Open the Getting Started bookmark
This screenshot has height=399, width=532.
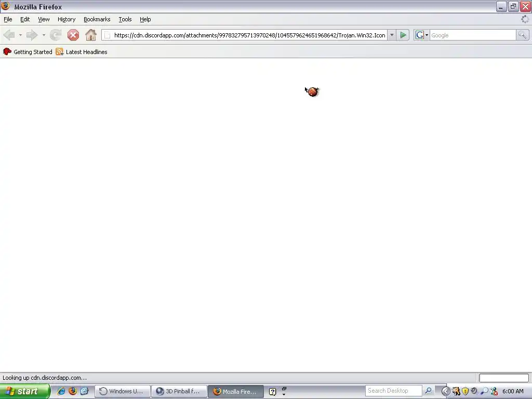(28, 52)
